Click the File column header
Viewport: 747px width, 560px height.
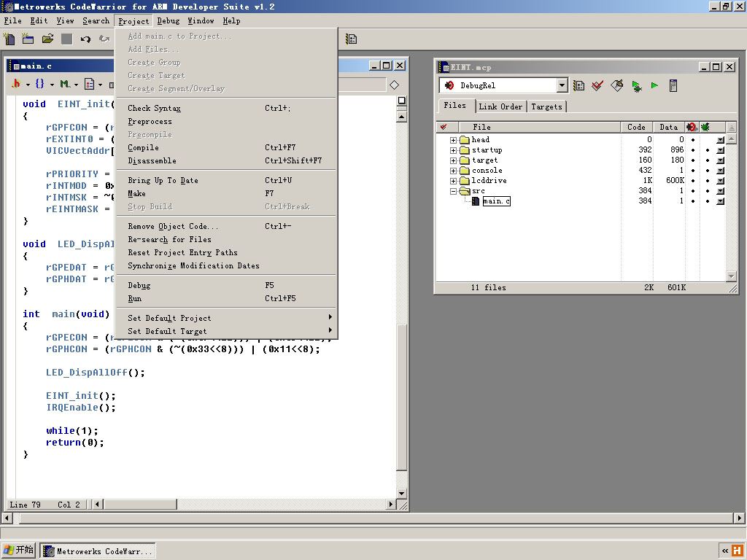tap(539, 127)
